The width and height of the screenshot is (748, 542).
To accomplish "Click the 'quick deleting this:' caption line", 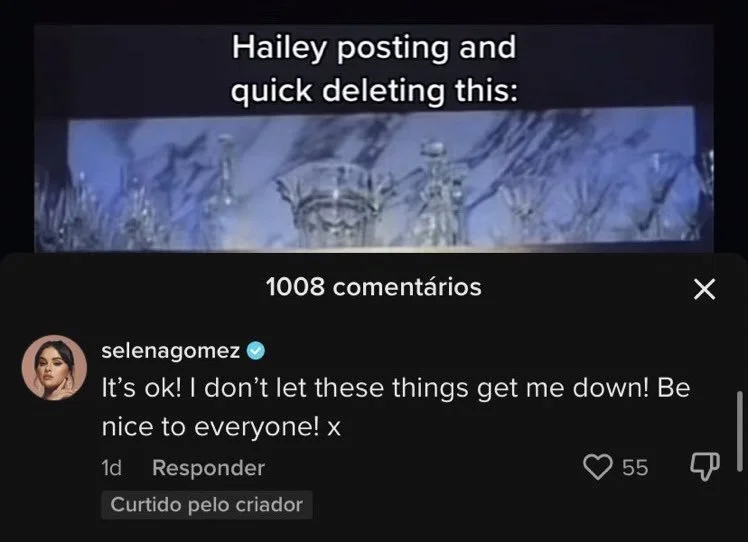I will pos(374,90).
